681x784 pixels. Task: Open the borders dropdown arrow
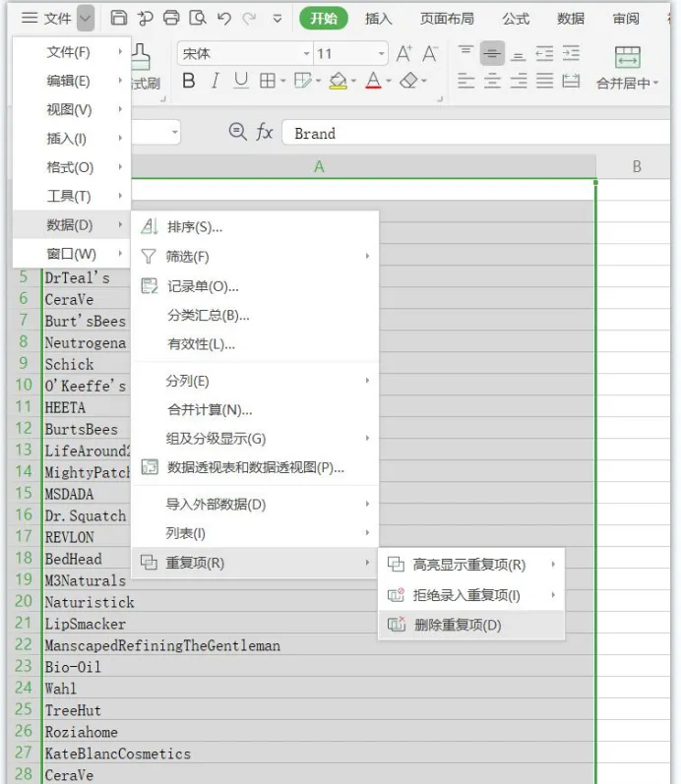(x=282, y=81)
